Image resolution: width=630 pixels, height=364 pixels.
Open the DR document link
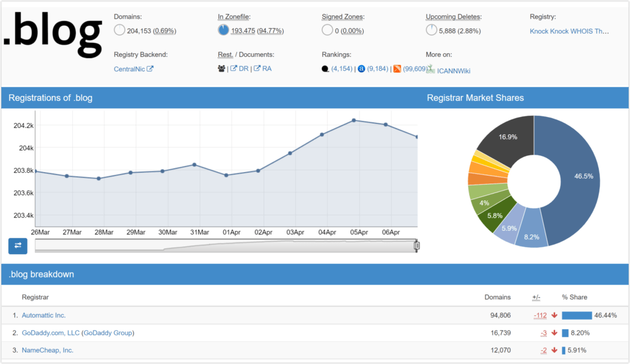[x=239, y=69]
